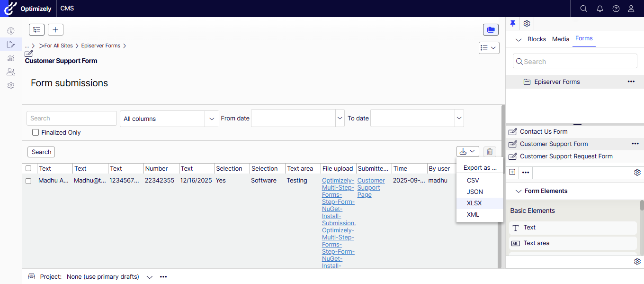Collapse the Form Elements section
This screenshot has width=644, height=284.
(x=518, y=191)
